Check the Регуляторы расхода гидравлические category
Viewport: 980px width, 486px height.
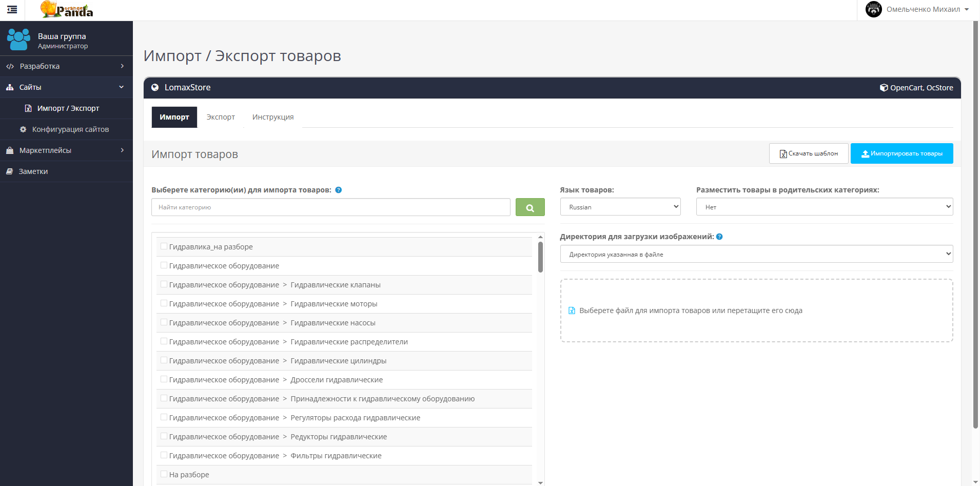point(164,417)
